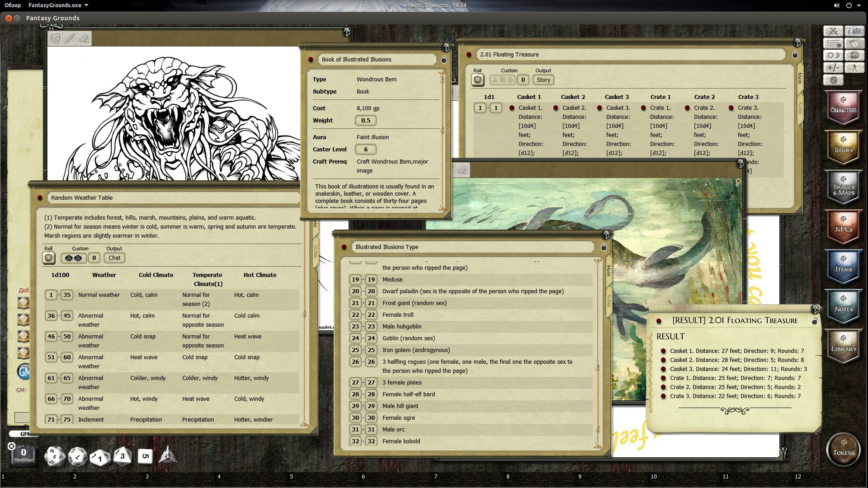Click the +/- modifiers icon

pyautogui.click(x=833, y=68)
